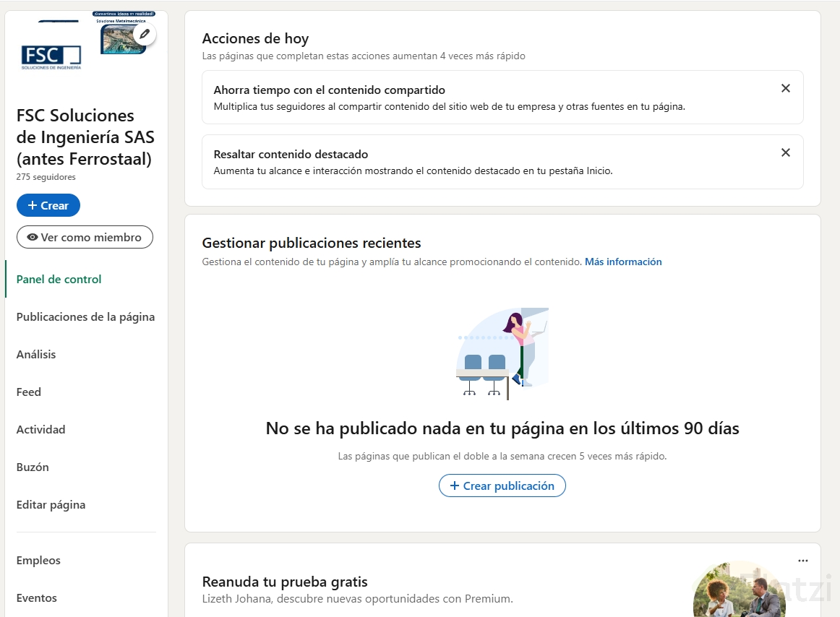Open the three-dot menu on the Premium card
840x617 pixels.
pos(802,561)
